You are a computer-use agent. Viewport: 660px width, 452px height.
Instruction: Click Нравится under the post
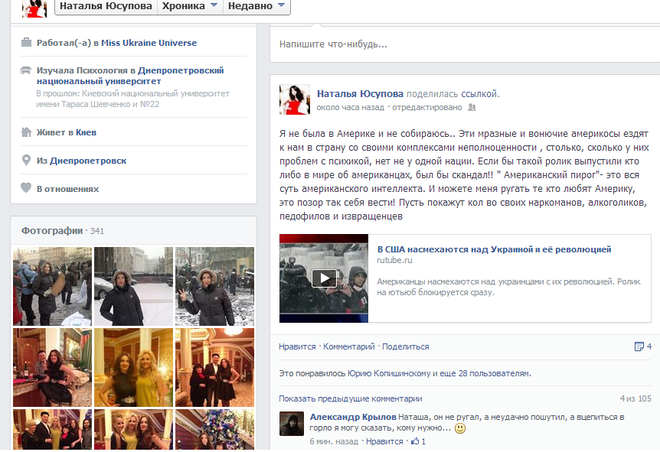[x=297, y=346]
